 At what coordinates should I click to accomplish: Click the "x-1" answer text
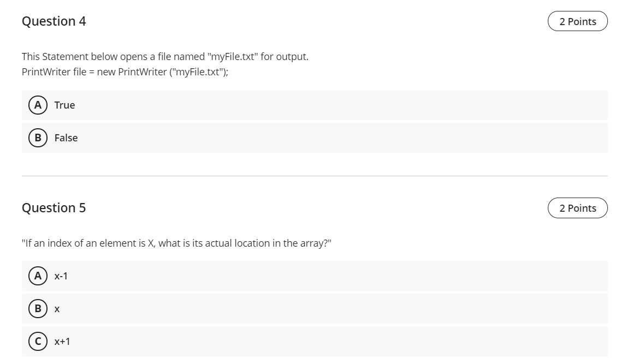[61, 276]
